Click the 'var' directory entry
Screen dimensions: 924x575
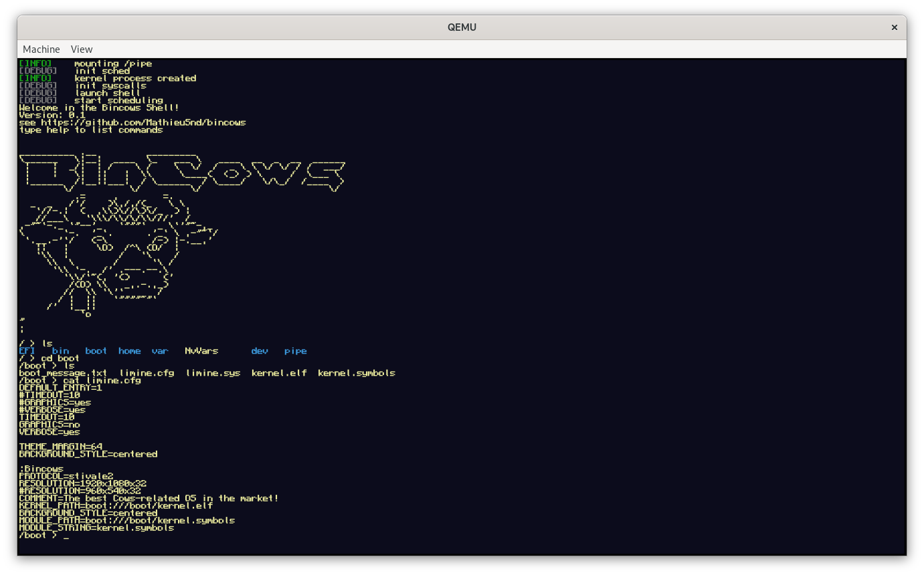click(x=160, y=351)
